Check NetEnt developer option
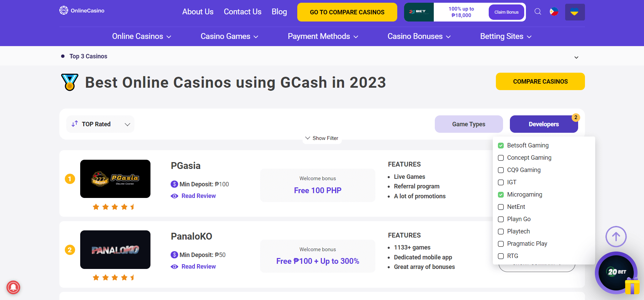Viewport: 644px width, 300px height. click(501, 207)
